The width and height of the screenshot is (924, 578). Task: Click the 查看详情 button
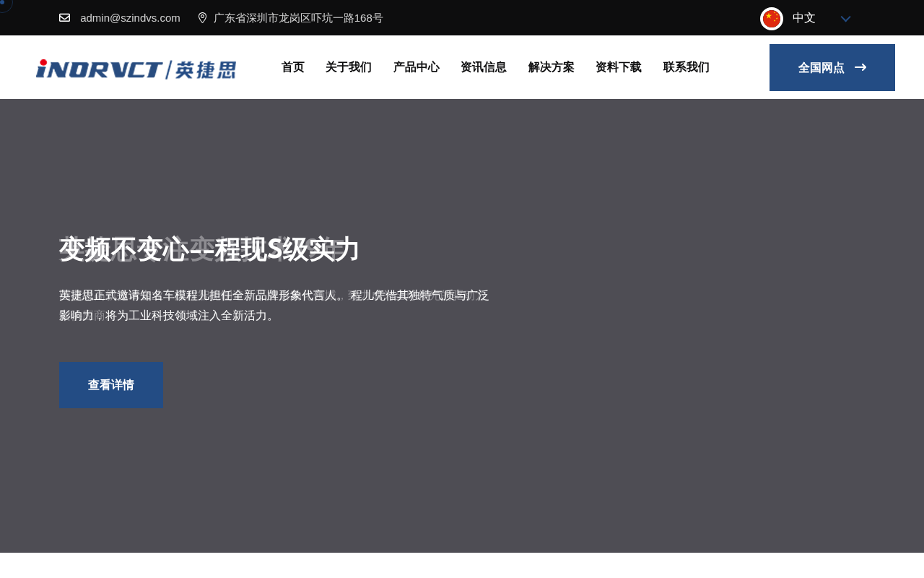click(x=111, y=385)
